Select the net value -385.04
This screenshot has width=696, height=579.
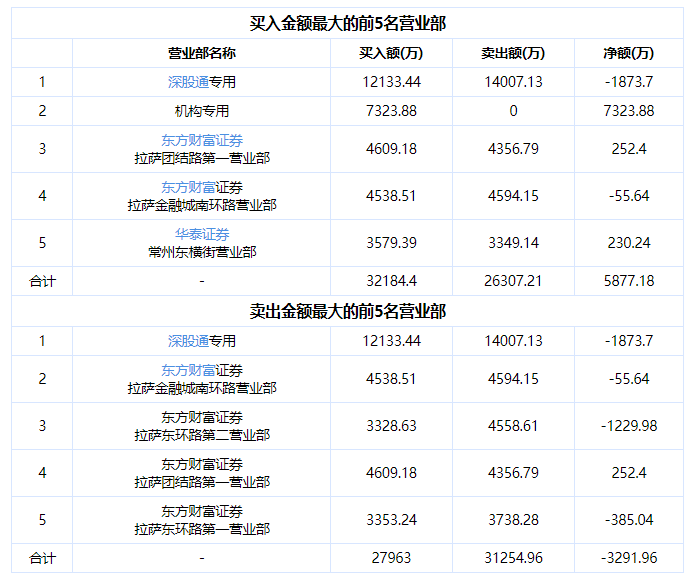pyautogui.click(x=629, y=520)
